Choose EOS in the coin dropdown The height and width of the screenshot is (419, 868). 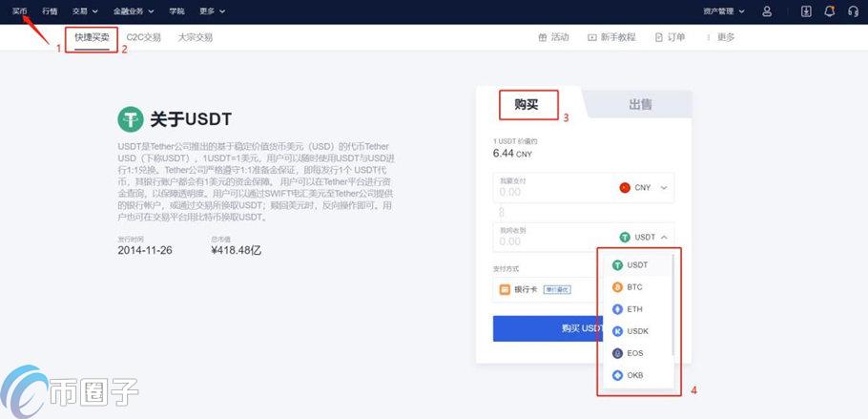[x=634, y=353]
